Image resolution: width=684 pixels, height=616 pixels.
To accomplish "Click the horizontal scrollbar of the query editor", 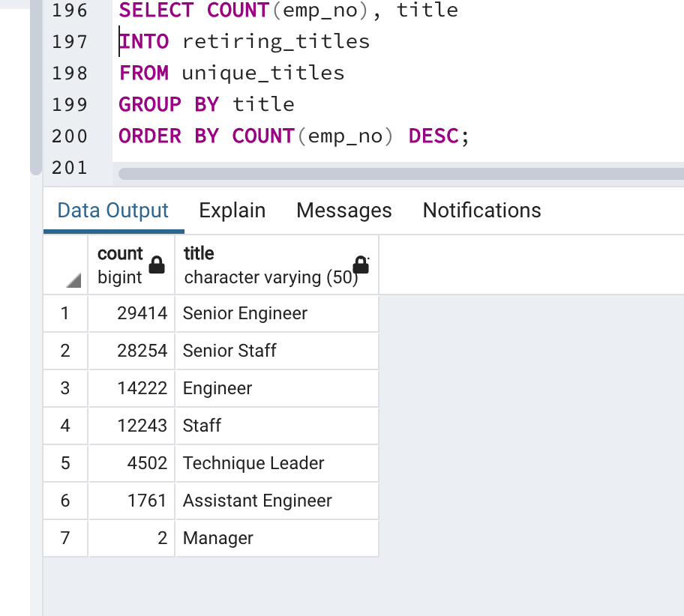I will coord(401,174).
